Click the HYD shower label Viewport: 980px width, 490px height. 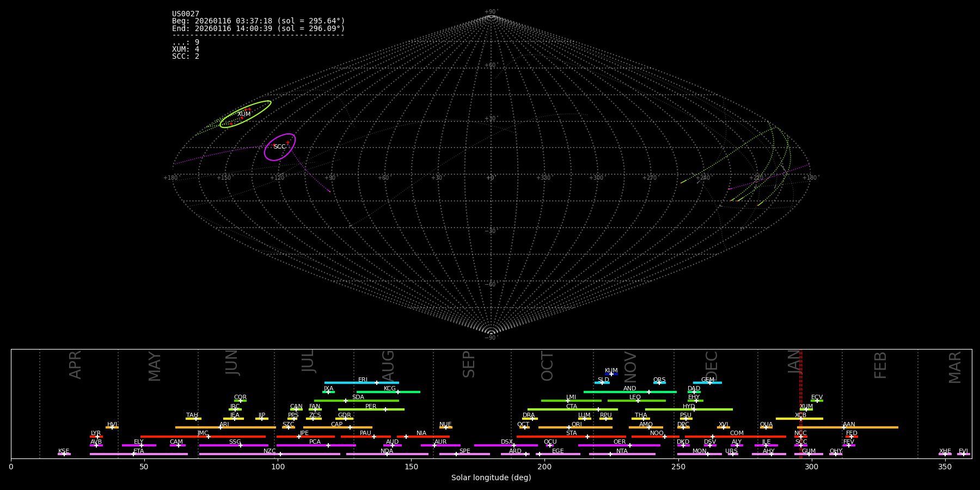pos(689,407)
